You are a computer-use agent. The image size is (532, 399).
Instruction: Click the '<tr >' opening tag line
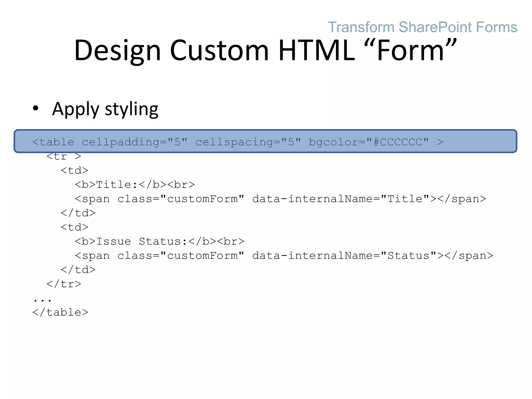click(x=64, y=156)
